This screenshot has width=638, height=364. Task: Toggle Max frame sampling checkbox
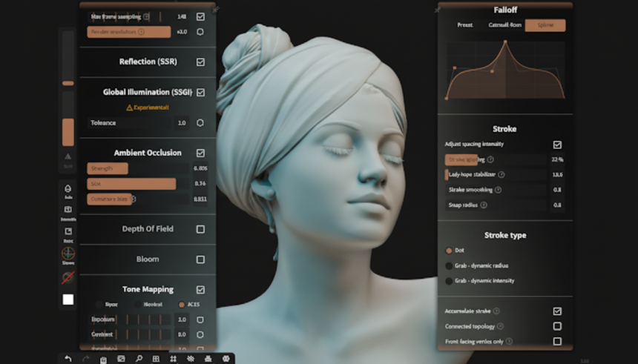click(200, 16)
